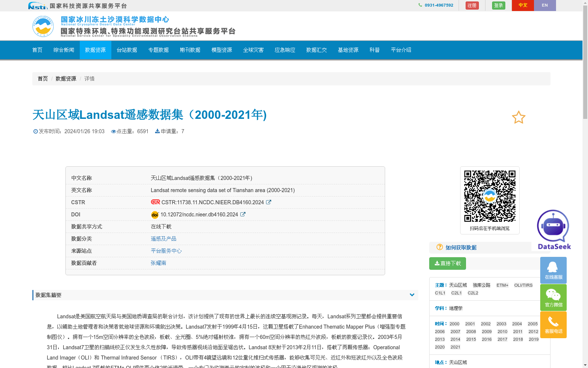The image size is (588, 368).
Task: Click the red CSTR badge icon
Action: tap(155, 202)
